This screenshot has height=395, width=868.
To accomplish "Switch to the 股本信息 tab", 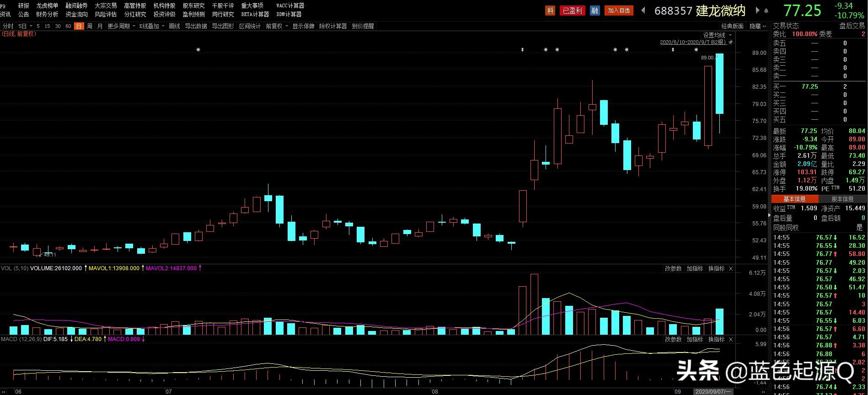I will (x=842, y=199).
